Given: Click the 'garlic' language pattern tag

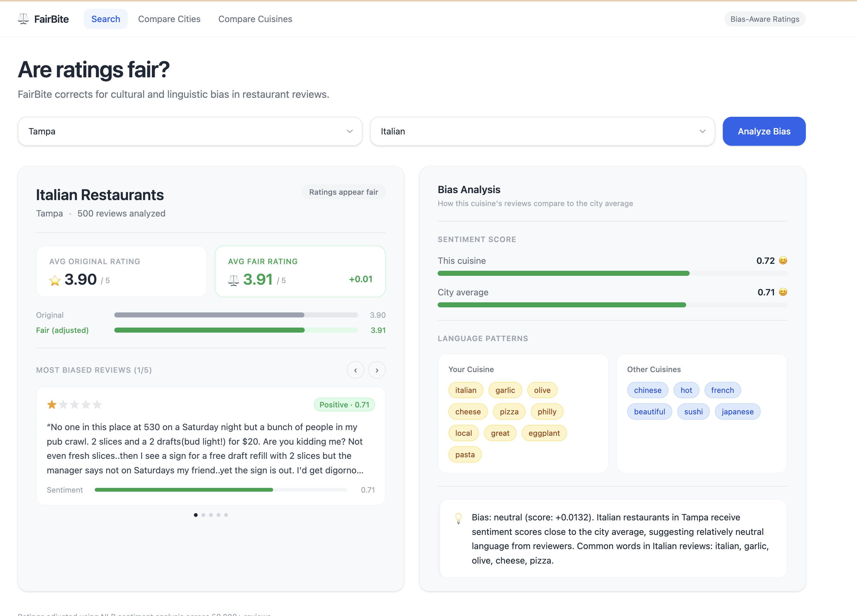Looking at the screenshot, I should tap(505, 390).
